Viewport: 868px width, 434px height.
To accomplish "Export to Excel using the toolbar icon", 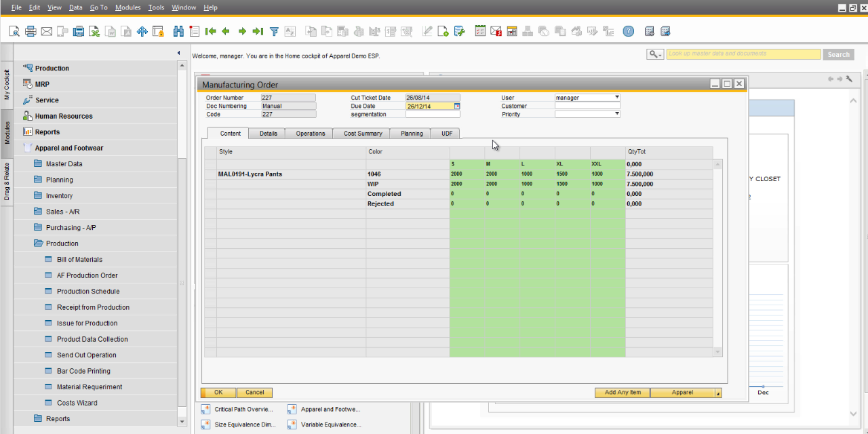I will [95, 31].
